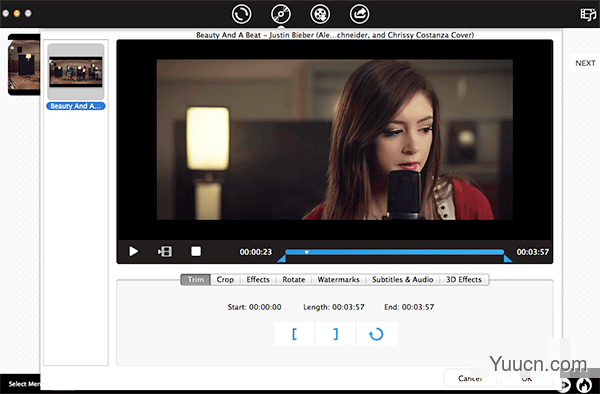Click the Cancel button
600x394 pixels.
click(470, 378)
